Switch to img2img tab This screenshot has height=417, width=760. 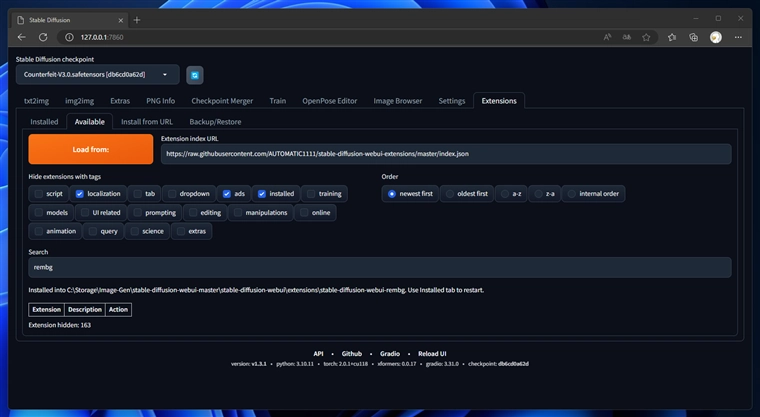tap(79, 101)
